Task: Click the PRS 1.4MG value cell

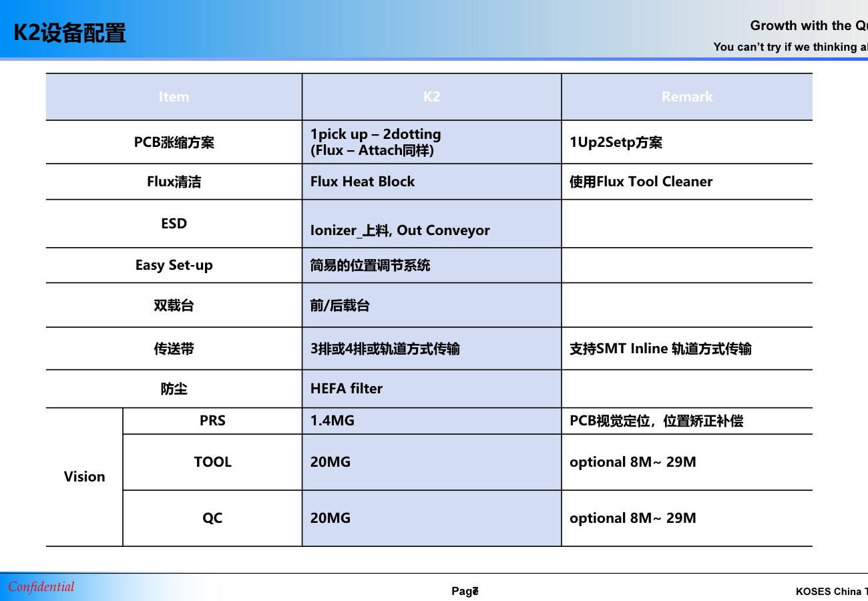Action: (333, 421)
